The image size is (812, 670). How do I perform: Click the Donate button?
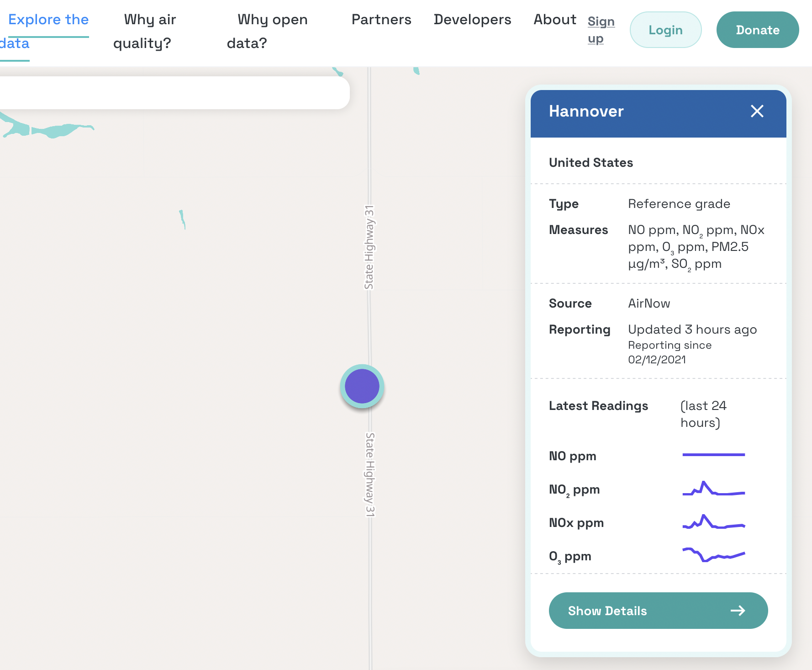tap(758, 30)
